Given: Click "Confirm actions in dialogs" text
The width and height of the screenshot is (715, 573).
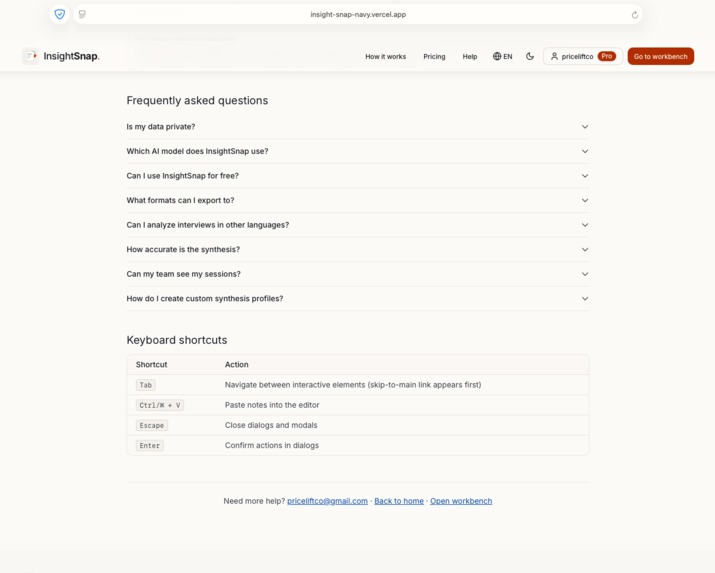Looking at the screenshot, I should [x=272, y=445].
